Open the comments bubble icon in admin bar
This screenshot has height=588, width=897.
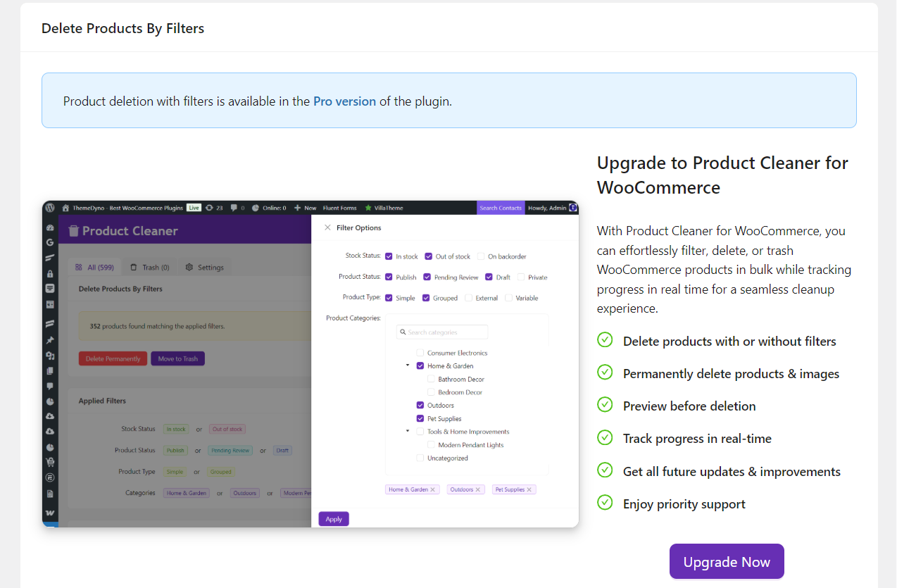234,208
